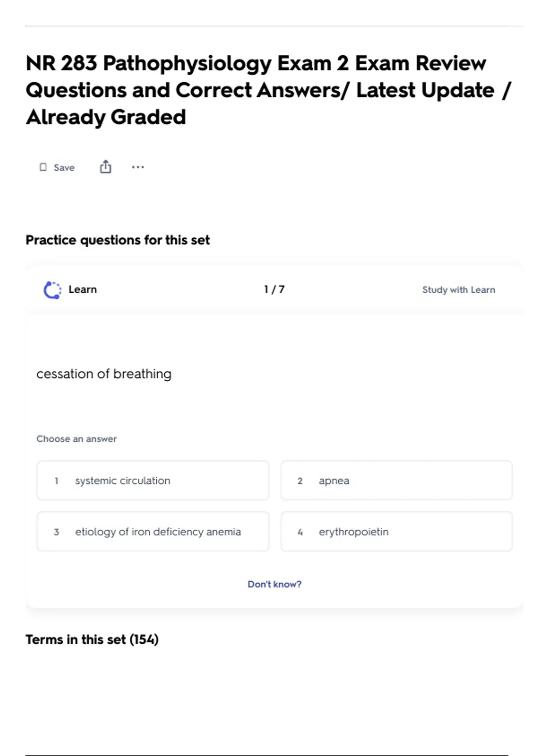Click the 1 / 7 question counter
The height and width of the screenshot is (756, 534).
274,290
